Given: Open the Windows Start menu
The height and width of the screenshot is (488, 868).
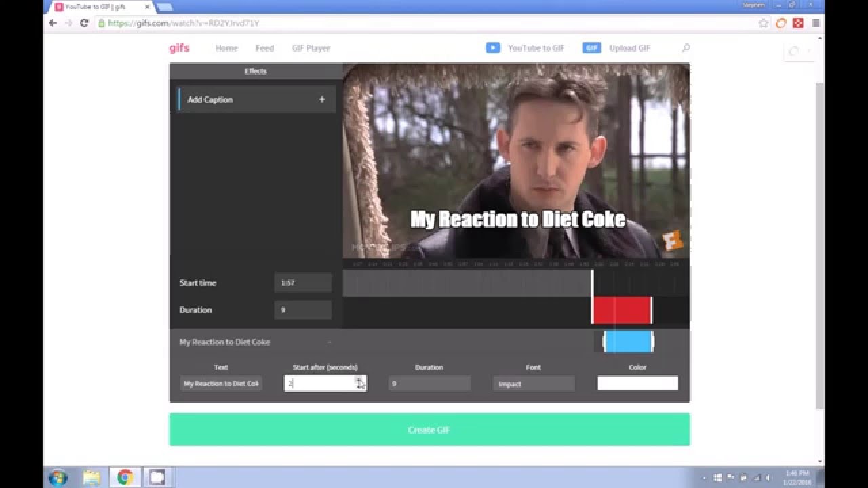Looking at the screenshot, I should point(58,477).
